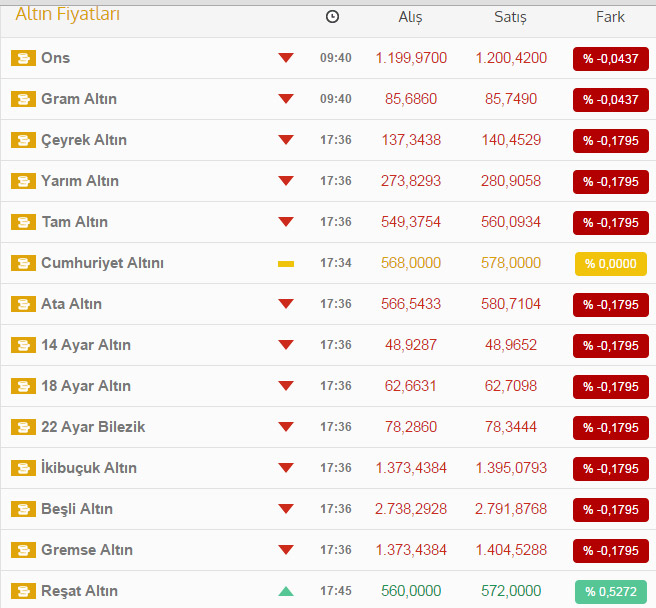
Task: Click the green up arrow for Reşat Altın
Action: (286, 591)
